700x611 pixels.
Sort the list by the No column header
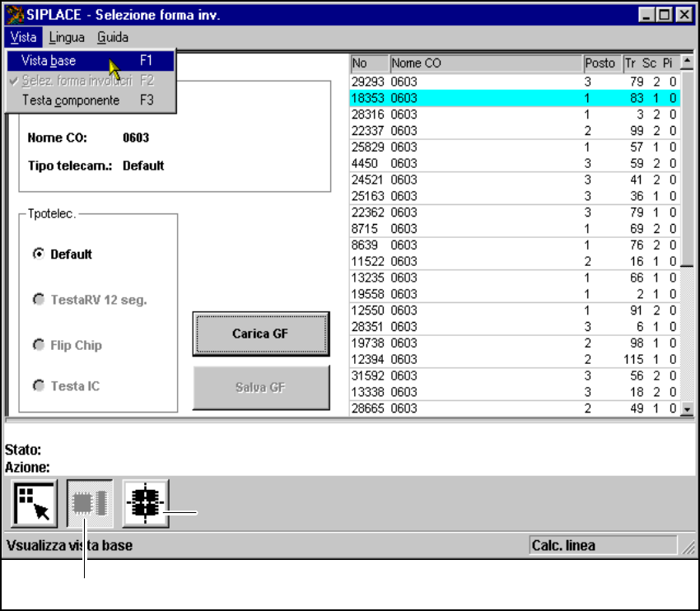pyautogui.click(x=370, y=63)
